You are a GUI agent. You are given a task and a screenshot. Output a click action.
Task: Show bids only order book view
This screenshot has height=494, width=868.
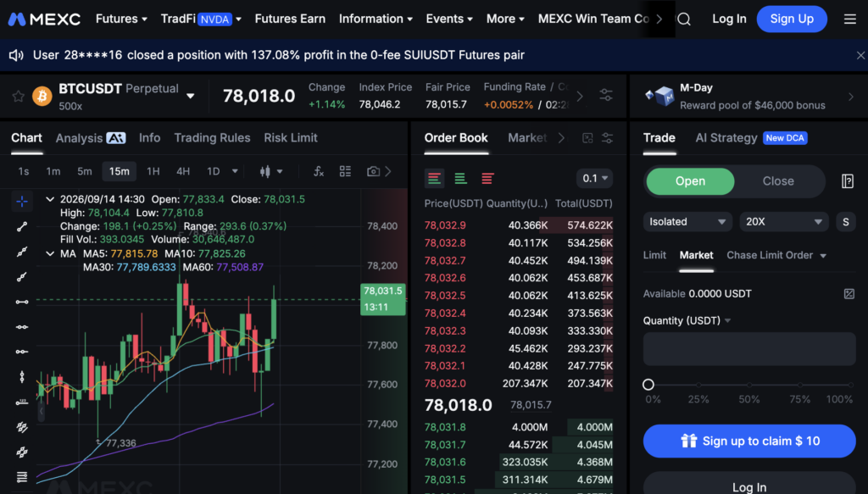[460, 179]
